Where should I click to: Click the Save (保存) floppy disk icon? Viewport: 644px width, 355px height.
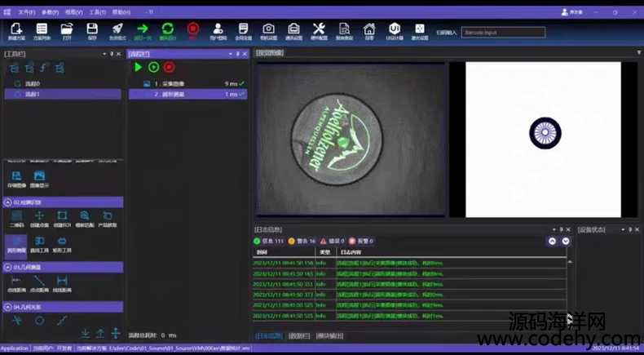click(92, 31)
